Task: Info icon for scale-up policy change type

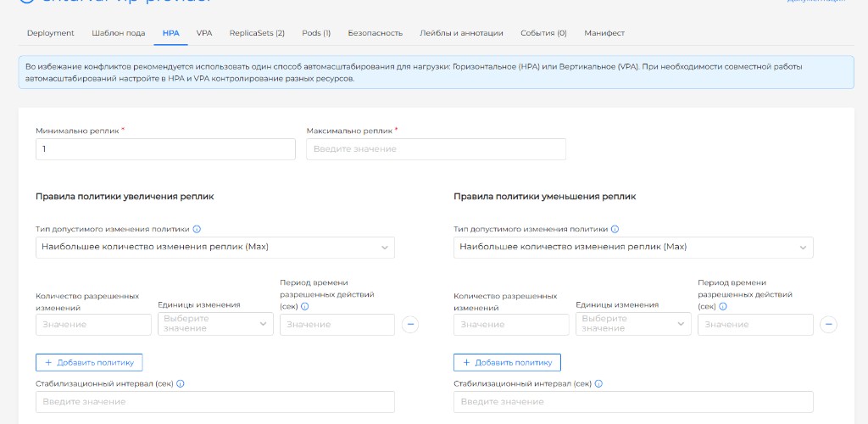Action: (x=197, y=229)
